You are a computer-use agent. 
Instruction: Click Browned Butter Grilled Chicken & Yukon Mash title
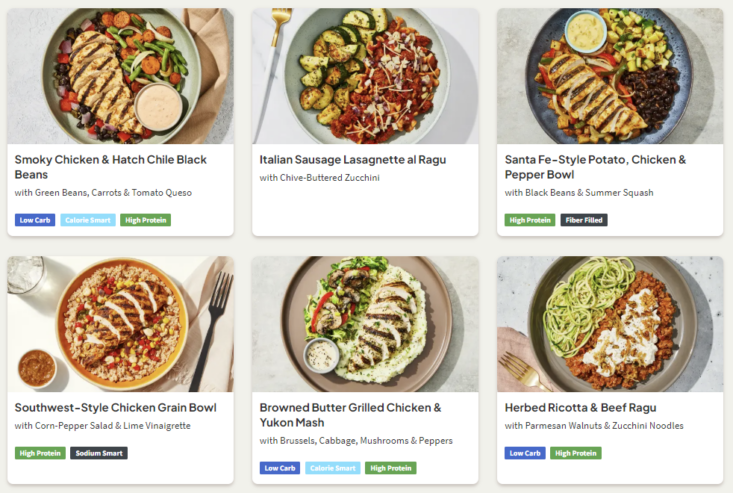point(350,414)
